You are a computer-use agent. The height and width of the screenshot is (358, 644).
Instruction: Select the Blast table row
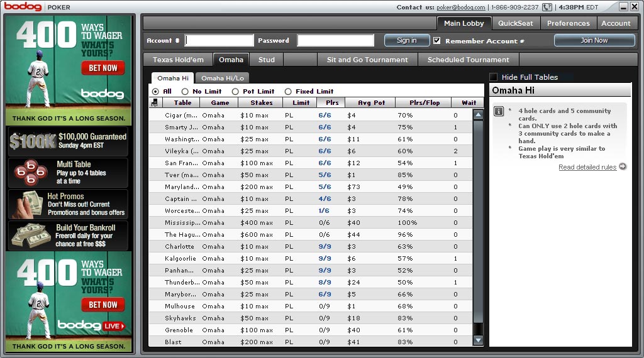tap(311, 342)
